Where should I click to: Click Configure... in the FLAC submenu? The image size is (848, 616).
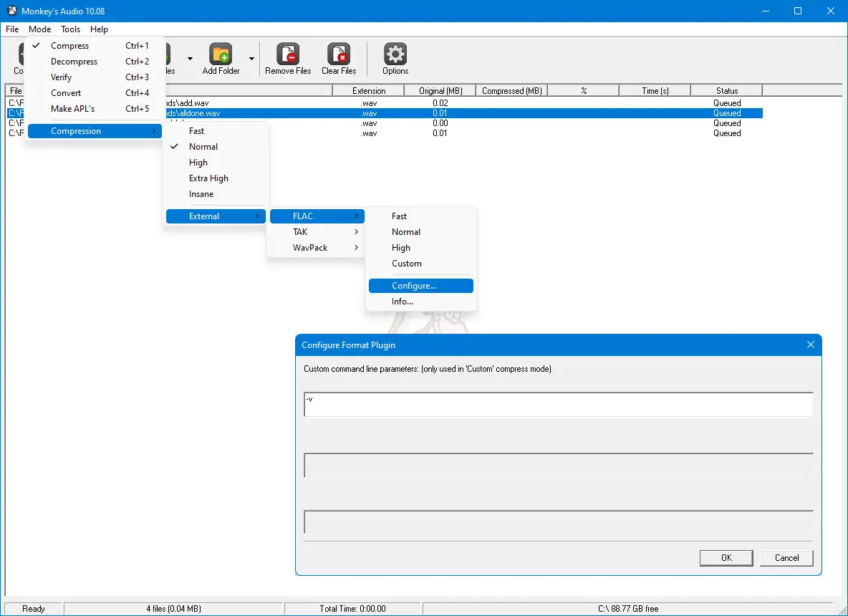point(420,286)
